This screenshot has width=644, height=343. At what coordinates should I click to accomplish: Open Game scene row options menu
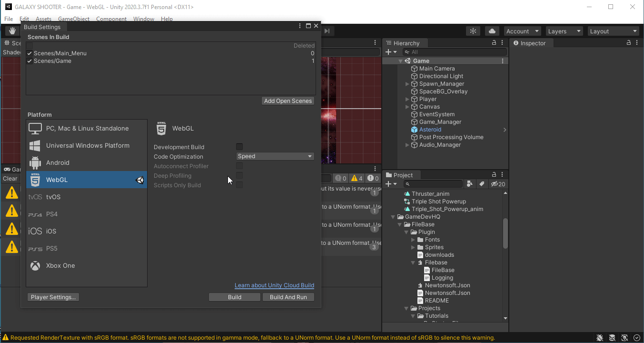(503, 61)
